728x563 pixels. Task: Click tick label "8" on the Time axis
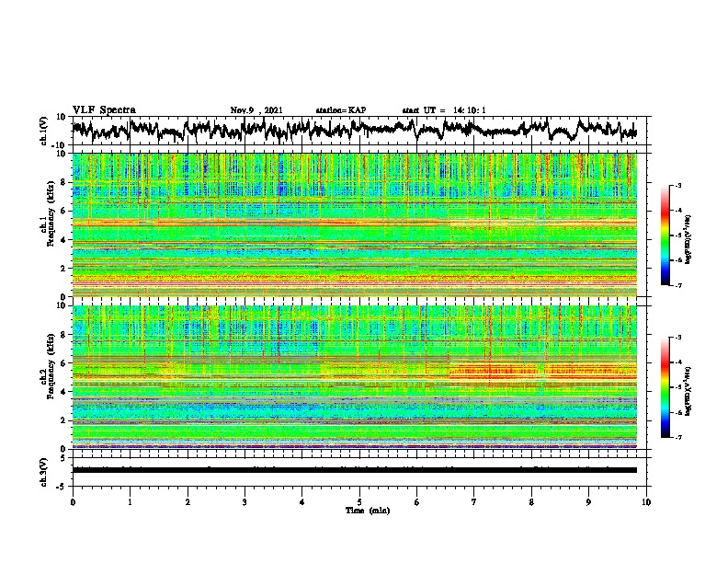tap(531, 502)
